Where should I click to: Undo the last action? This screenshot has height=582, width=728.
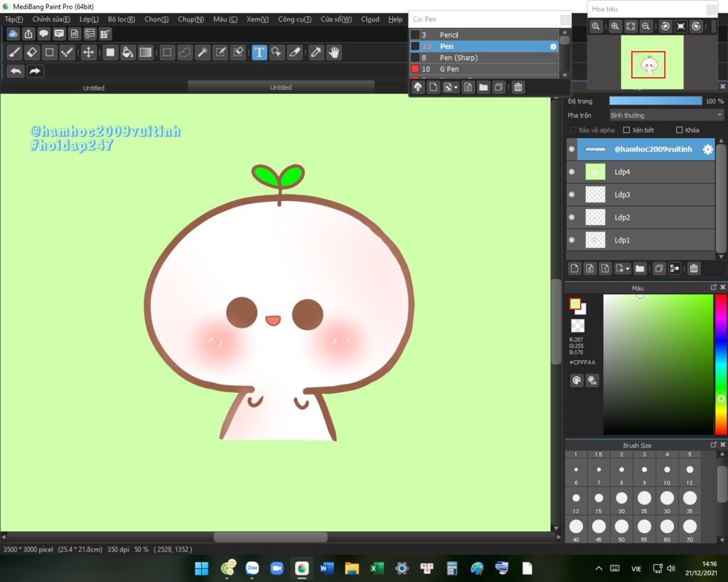pos(16,71)
